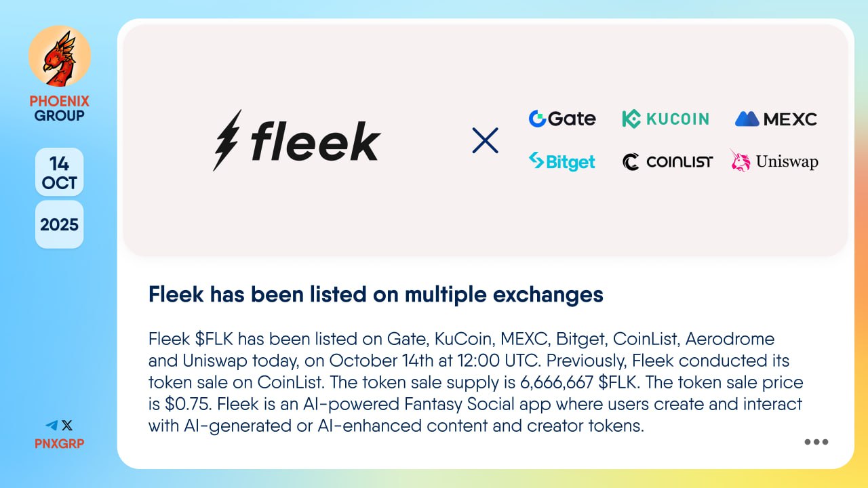Screen dimensions: 868x488
Task: Click the MEXC exchange logo
Action: [x=776, y=119]
